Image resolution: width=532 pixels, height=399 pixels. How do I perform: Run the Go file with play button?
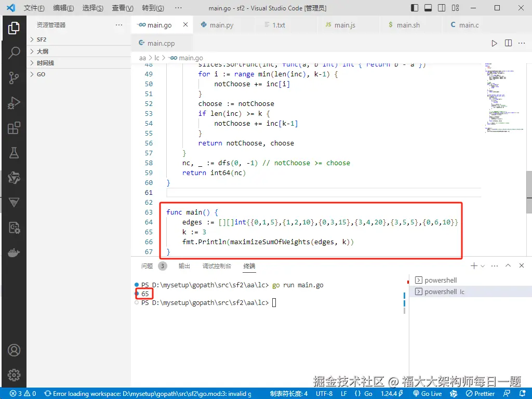click(x=495, y=43)
